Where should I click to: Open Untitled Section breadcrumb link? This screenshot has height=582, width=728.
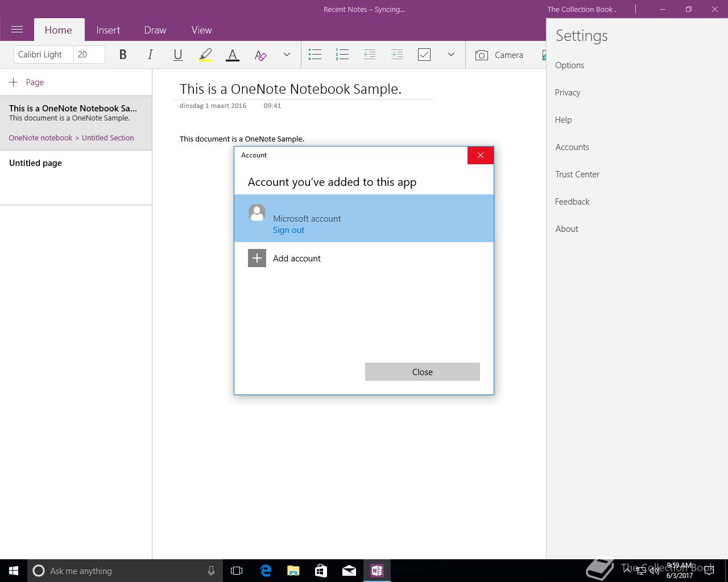(108, 138)
